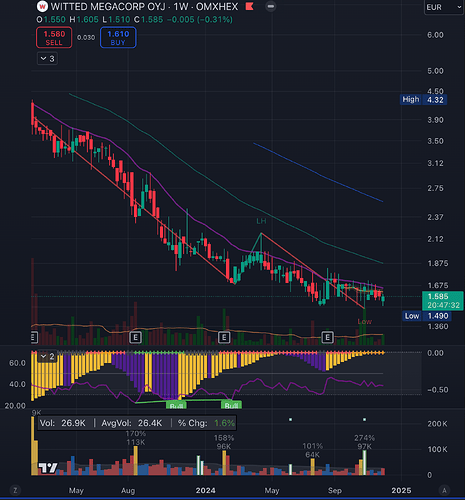Click the -0.50 indicator axis label
465x500 pixels.
click(437, 390)
